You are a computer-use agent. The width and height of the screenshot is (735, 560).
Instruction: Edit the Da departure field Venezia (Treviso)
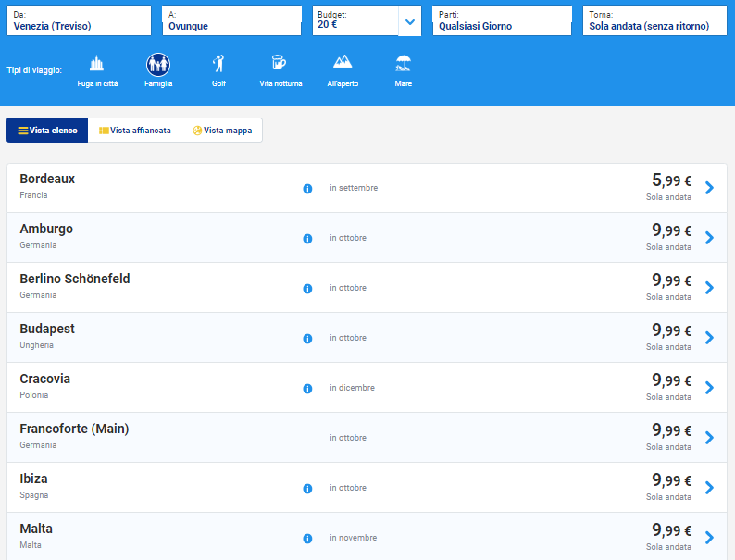pyautogui.click(x=79, y=21)
